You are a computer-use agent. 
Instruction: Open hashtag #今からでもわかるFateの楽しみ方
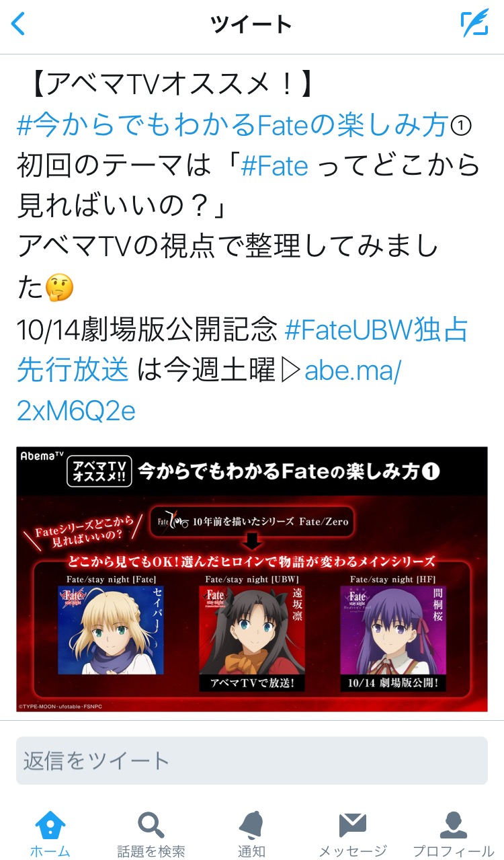pos(231,125)
